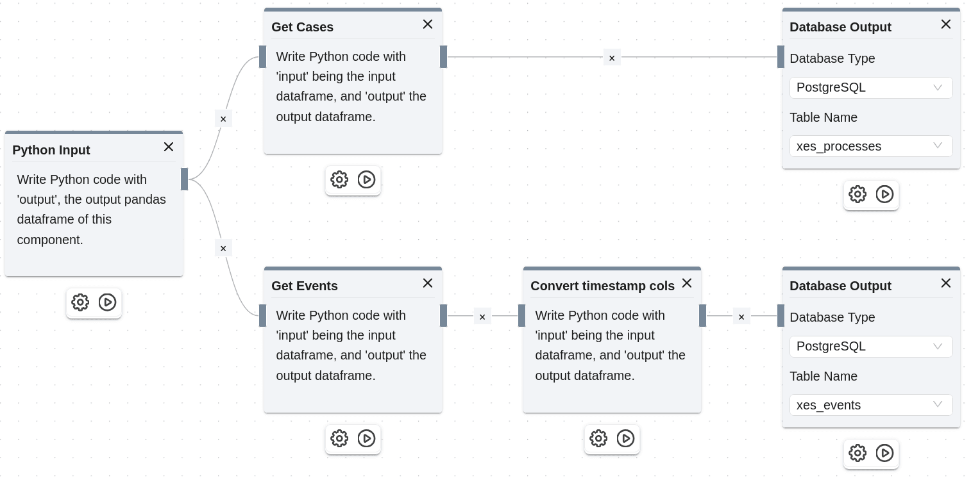Viewport: 980px width, 478px height.
Task: Run the Get Events node
Action: click(x=366, y=438)
